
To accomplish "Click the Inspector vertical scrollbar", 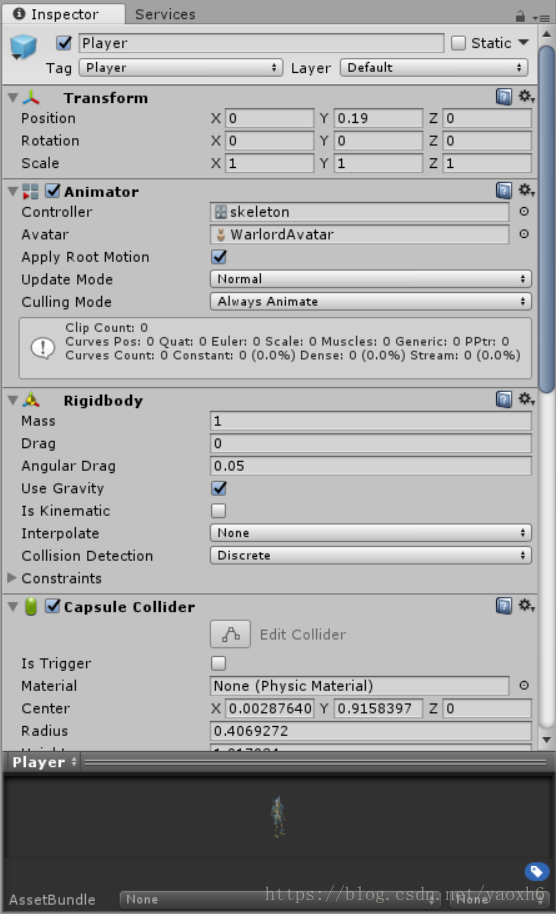I will coord(546,219).
